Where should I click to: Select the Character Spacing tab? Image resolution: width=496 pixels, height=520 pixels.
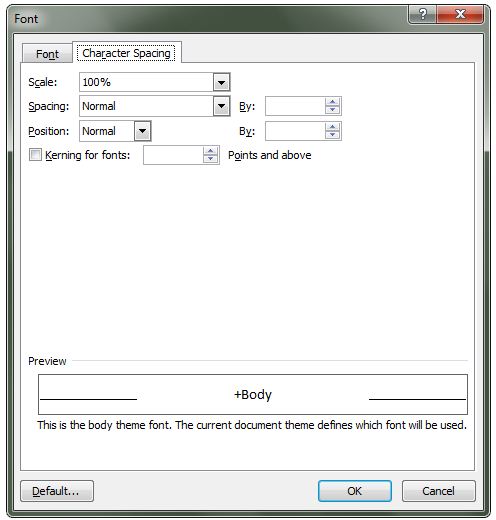point(126,53)
